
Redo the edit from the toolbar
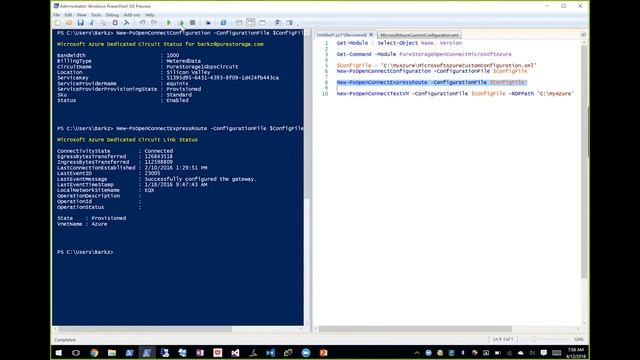coord(154,23)
